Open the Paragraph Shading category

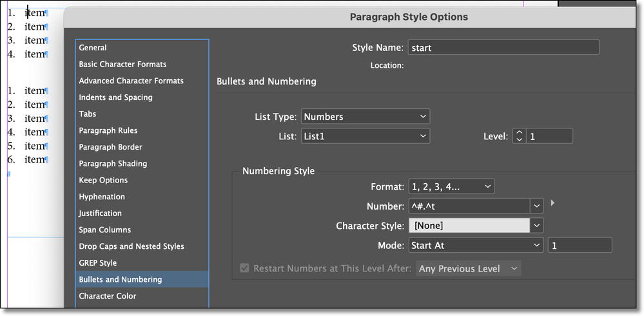[113, 164]
